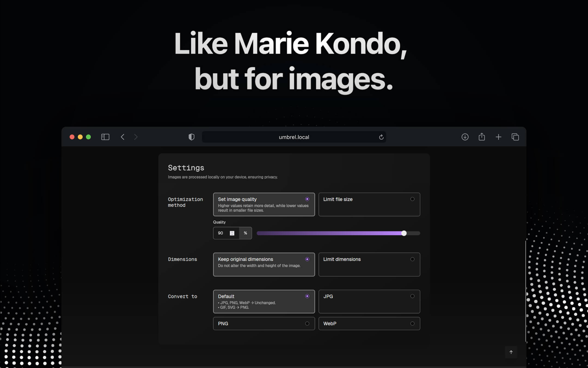Click the scroll-to-top arrow button
This screenshot has width=588, height=368.
512,352
